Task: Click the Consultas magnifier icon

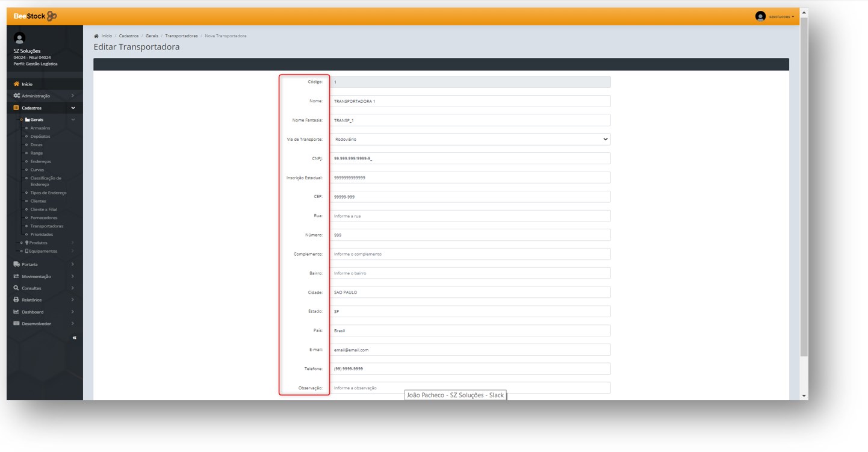Action: click(x=16, y=288)
